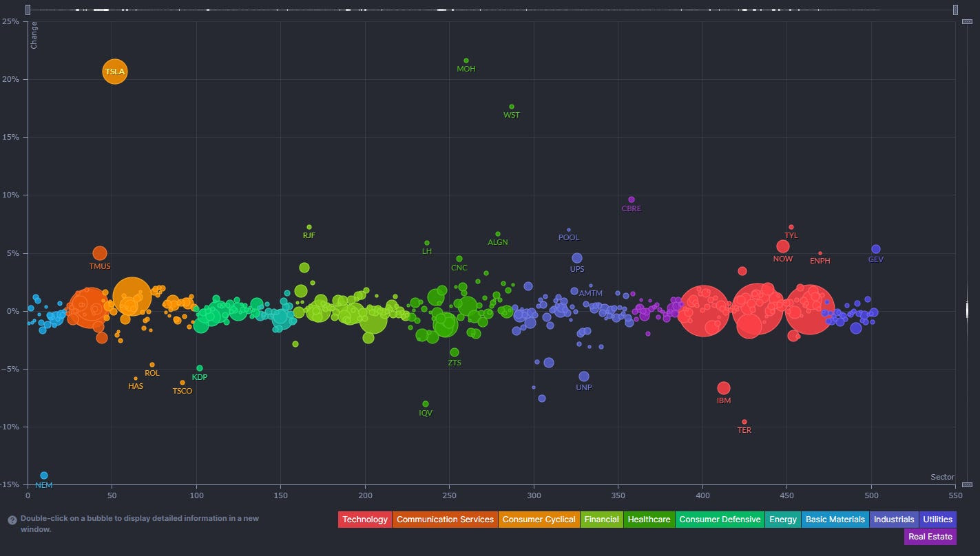Screen dimensions: 980x556
Task: Select the large TSLA bubble
Action: coord(115,72)
